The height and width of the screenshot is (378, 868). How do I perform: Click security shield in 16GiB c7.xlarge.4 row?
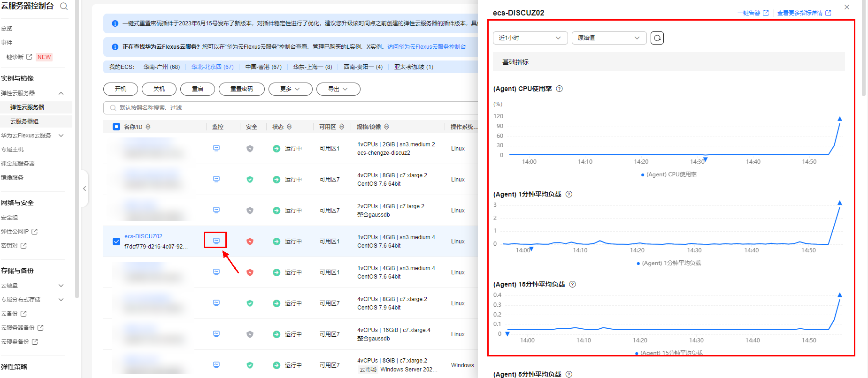[250, 334]
